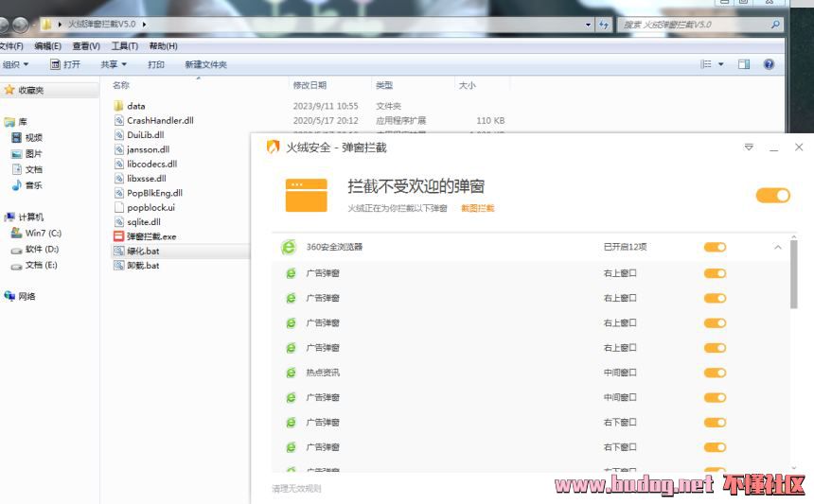Open the 查看(V) menu
This screenshot has height=504, width=814.
86,45
